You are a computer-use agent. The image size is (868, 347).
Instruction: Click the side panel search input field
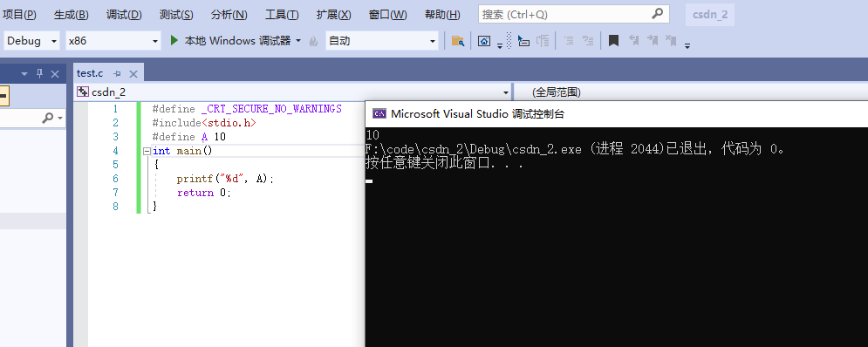click(x=21, y=118)
